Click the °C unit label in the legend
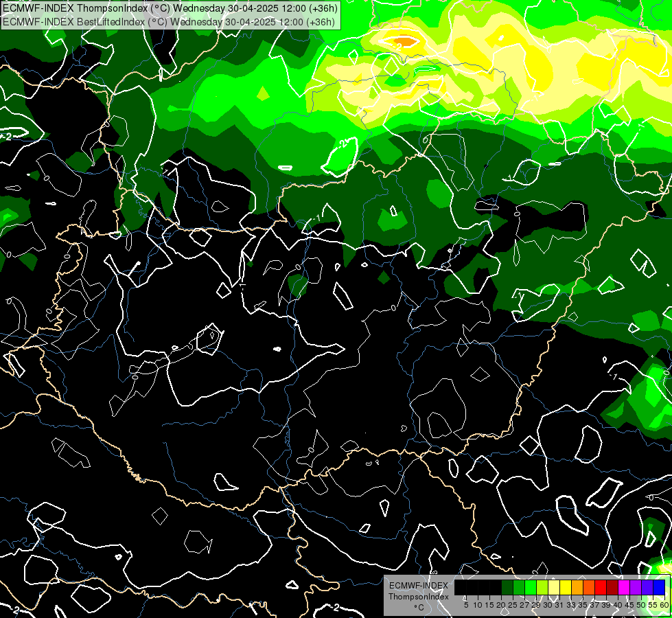 (419, 607)
